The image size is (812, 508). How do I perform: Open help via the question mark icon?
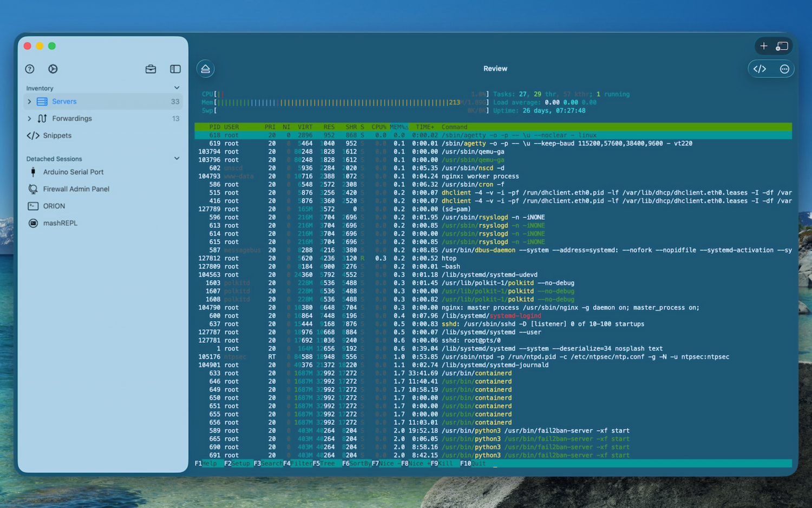click(x=30, y=69)
